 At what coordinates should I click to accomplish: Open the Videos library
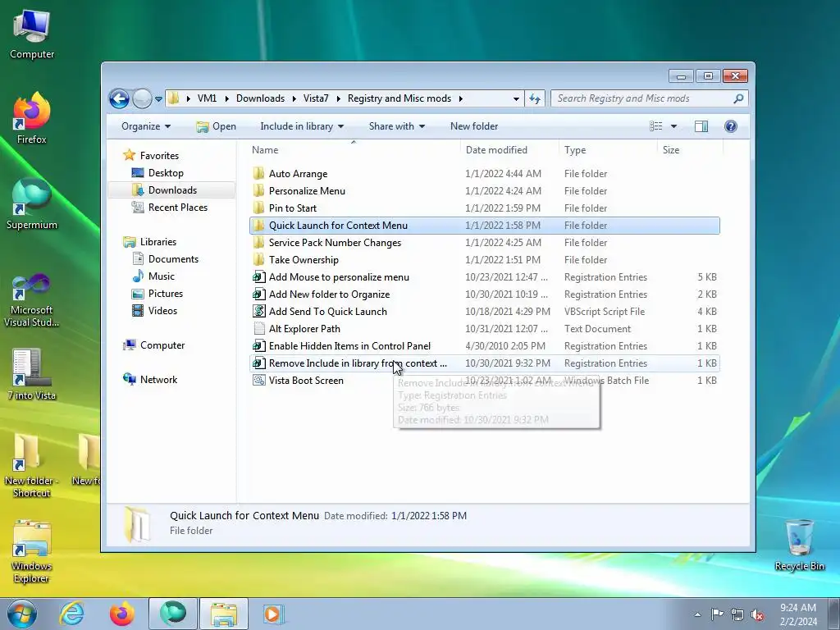click(162, 311)
